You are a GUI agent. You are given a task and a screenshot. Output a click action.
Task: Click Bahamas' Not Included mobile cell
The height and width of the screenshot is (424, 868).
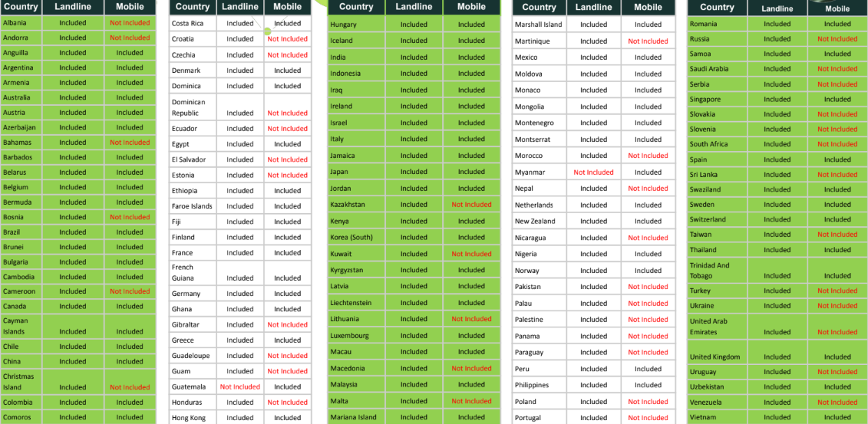(x=130, y=143)
